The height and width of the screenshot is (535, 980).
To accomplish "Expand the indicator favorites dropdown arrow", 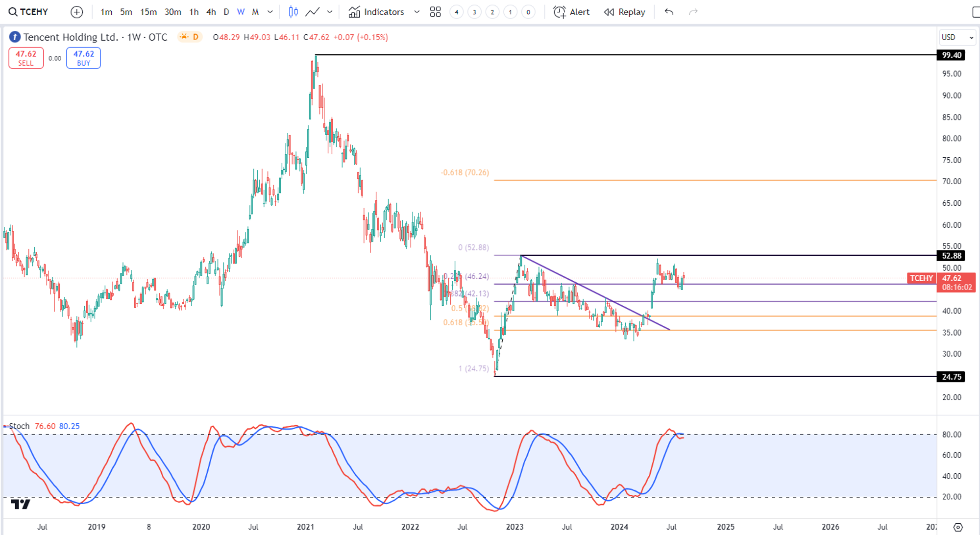I will click(x=416, y=12).
